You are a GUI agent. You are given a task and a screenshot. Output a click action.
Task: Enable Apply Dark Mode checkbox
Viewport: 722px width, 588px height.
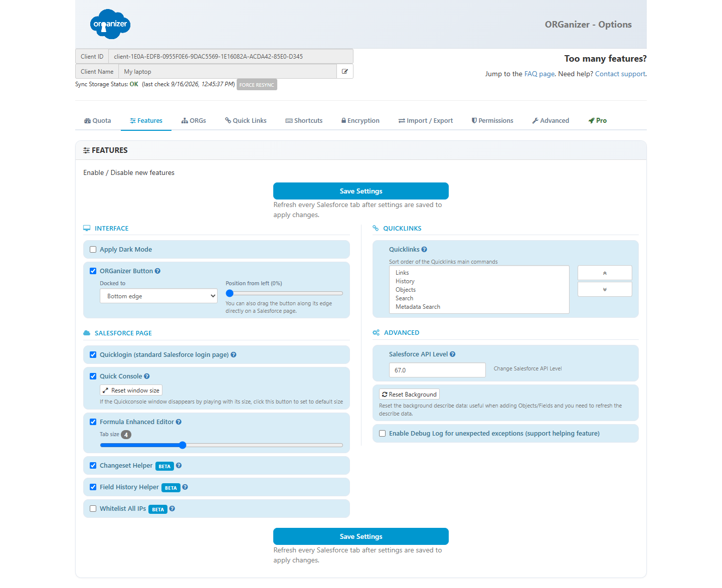pyautogui.click(x=93, y=250)
